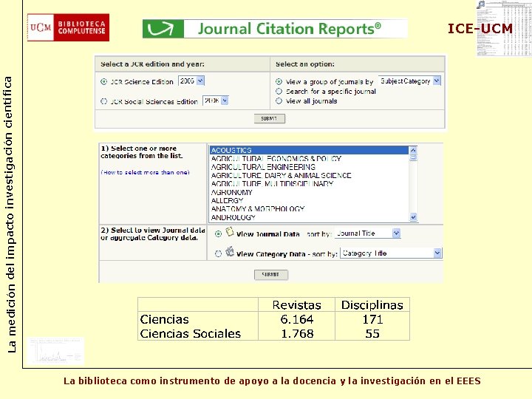Open the magnifier table thumbnail
Image resolution: width=532 pixels, height=399 pixels.
[504, 28]
